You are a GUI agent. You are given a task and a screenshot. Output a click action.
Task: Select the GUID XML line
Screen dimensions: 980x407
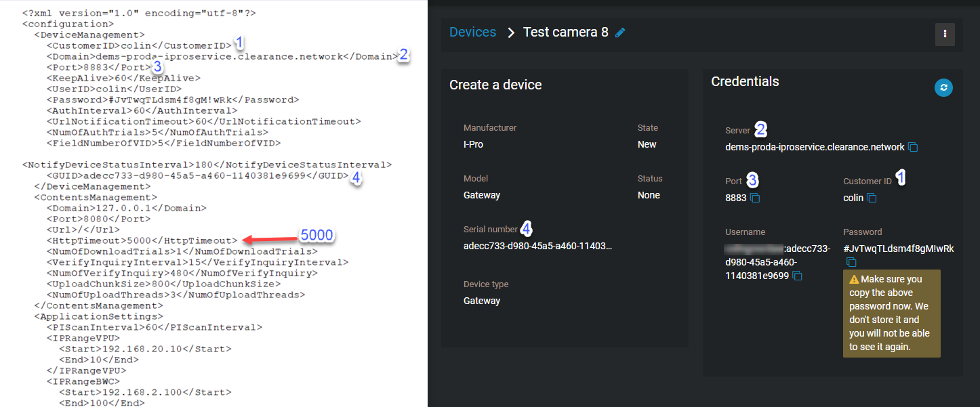[x=197, y=175]
